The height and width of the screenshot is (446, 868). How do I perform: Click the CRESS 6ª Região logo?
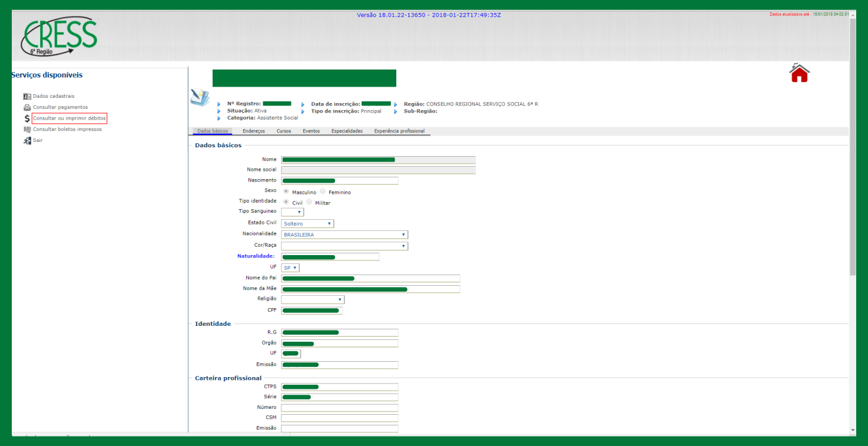click(59, 37)
